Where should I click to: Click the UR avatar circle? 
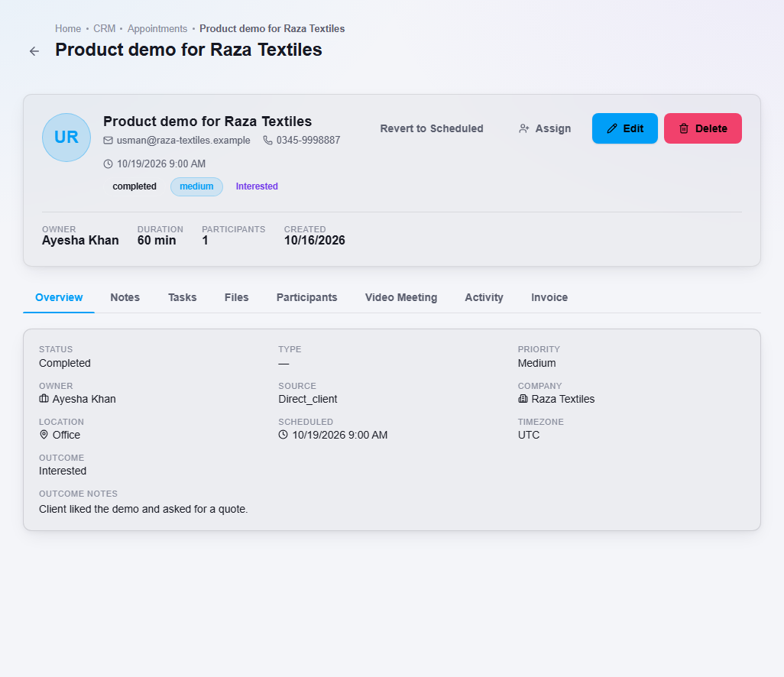tap(66, 138)
